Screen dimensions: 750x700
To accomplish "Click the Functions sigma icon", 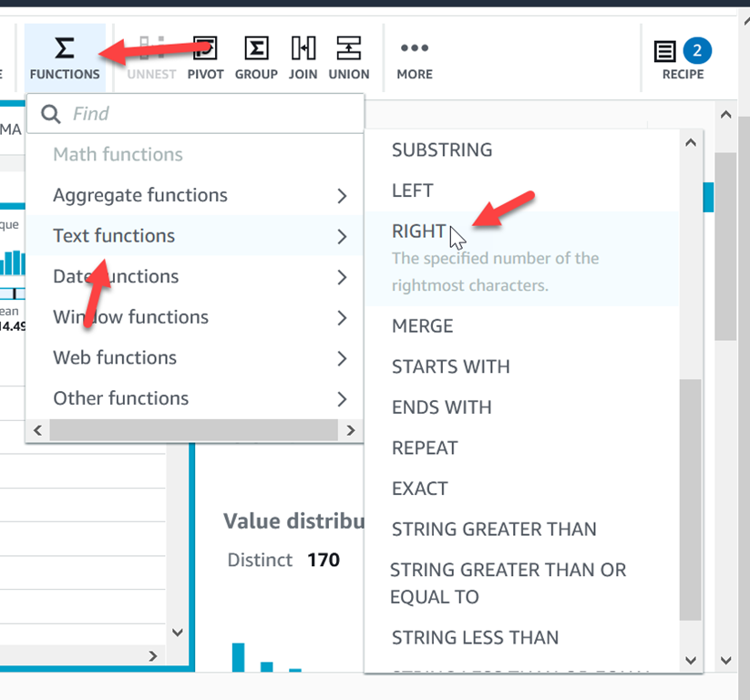I will 64,48.
